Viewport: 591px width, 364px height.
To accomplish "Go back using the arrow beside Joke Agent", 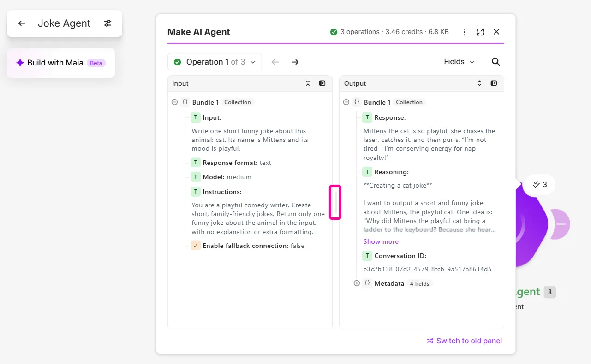I will tap(22, 23).
